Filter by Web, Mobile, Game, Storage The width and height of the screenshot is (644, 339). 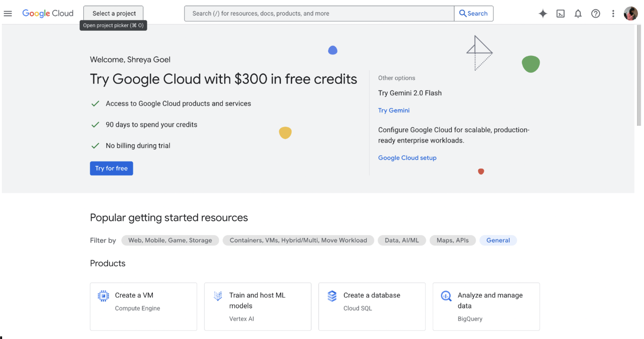click(170, 240)
